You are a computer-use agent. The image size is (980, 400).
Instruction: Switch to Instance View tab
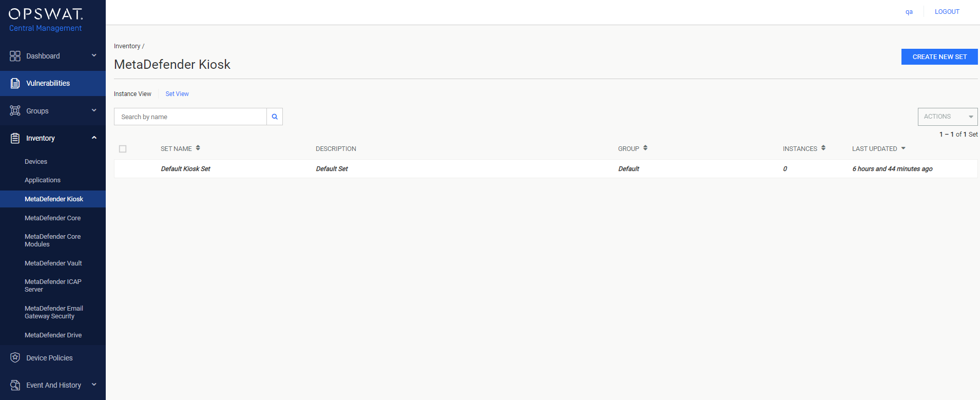[132, 94]
